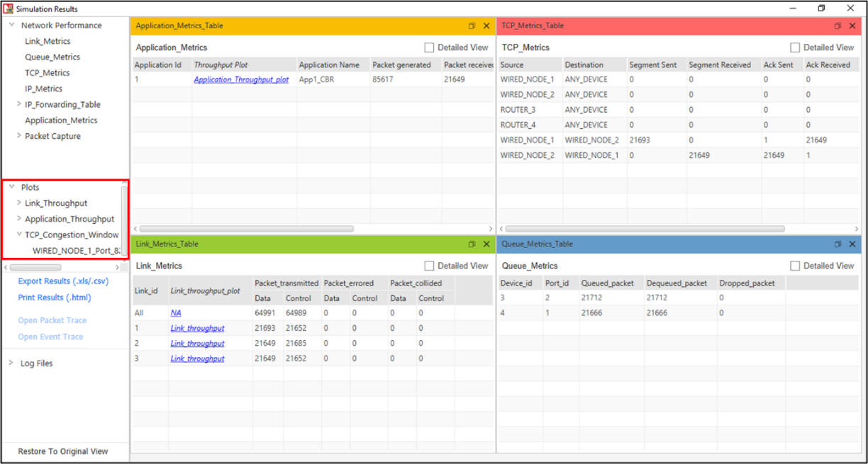868x464 pixels.
Task: Undock the Link_Metrics_Table panel
Action: [x=472, y=244]
